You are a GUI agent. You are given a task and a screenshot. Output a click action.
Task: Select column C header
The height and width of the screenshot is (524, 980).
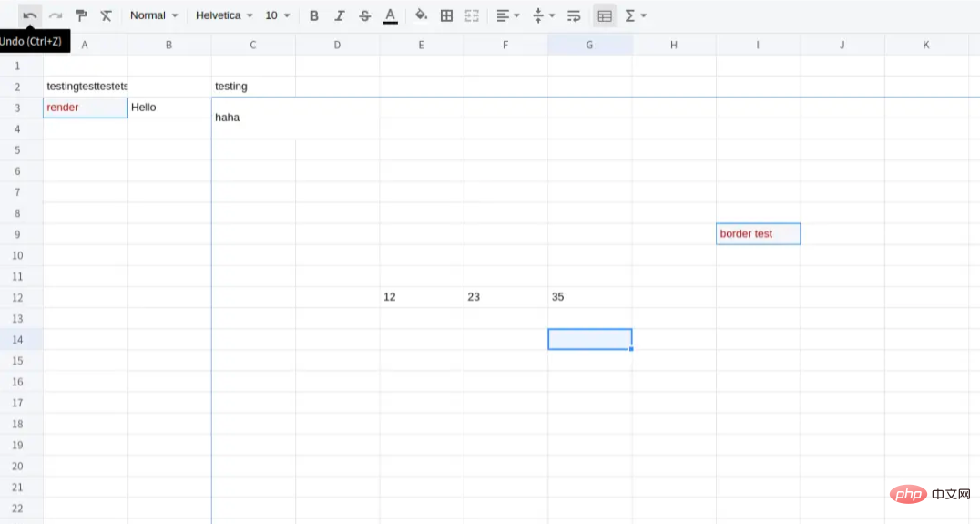(x=253, y=45)
